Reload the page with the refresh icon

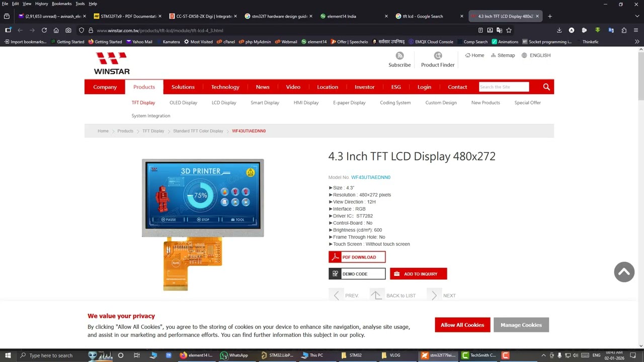click(44, 30)
